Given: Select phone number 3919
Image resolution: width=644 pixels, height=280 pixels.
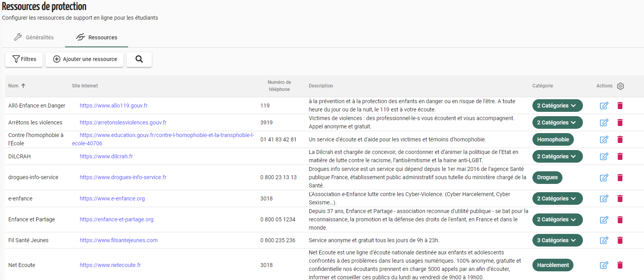Looking at the screenshot, I should click(266, 122).
